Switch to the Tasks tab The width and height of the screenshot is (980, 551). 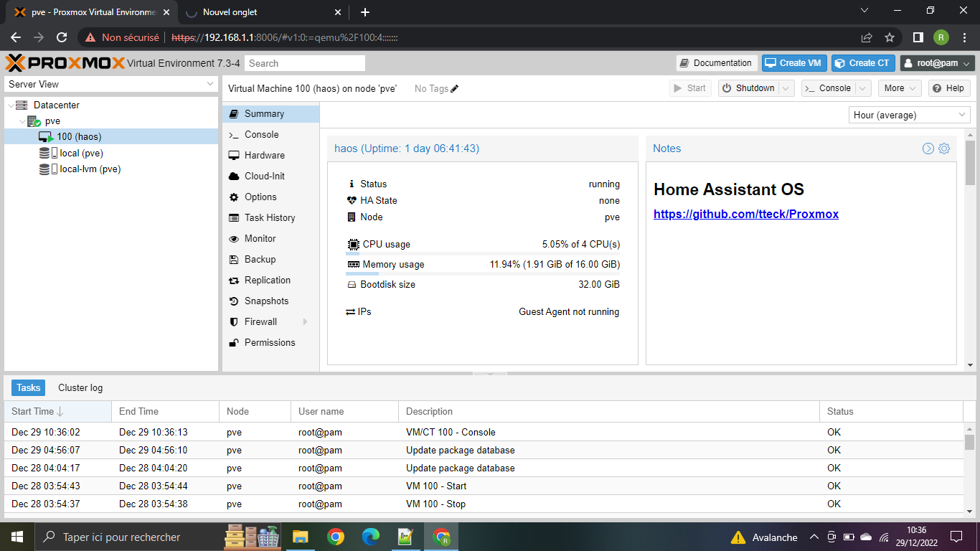29,387
